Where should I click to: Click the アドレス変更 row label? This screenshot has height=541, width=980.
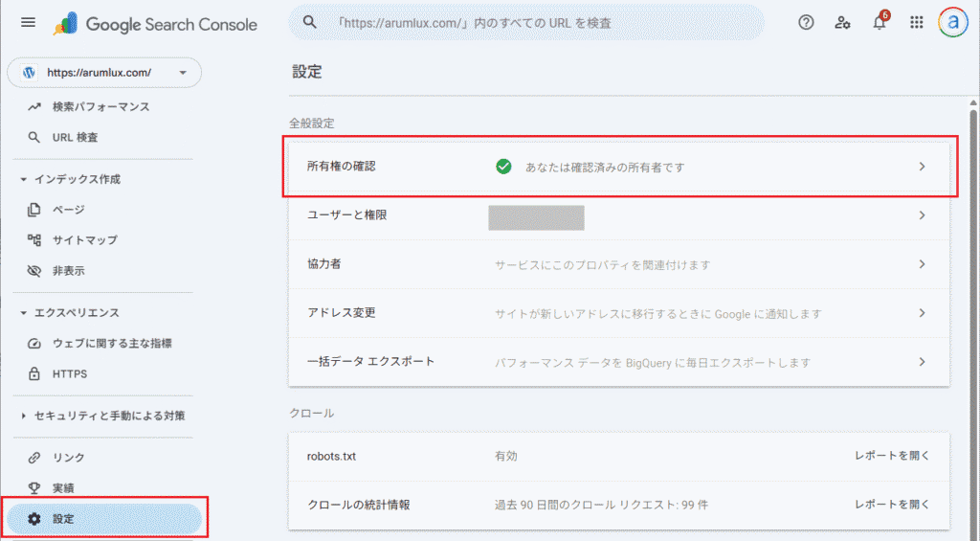tap(342, 313)
